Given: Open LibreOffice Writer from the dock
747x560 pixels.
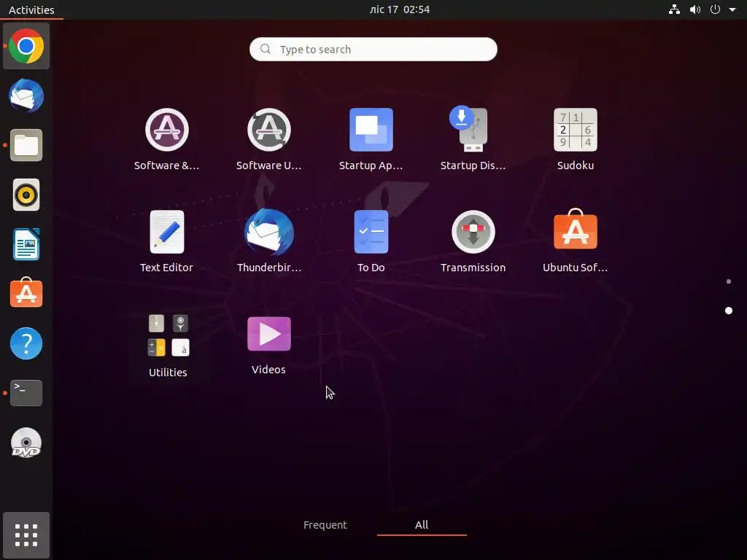Looking at the screenshot, I should (26, 244).
